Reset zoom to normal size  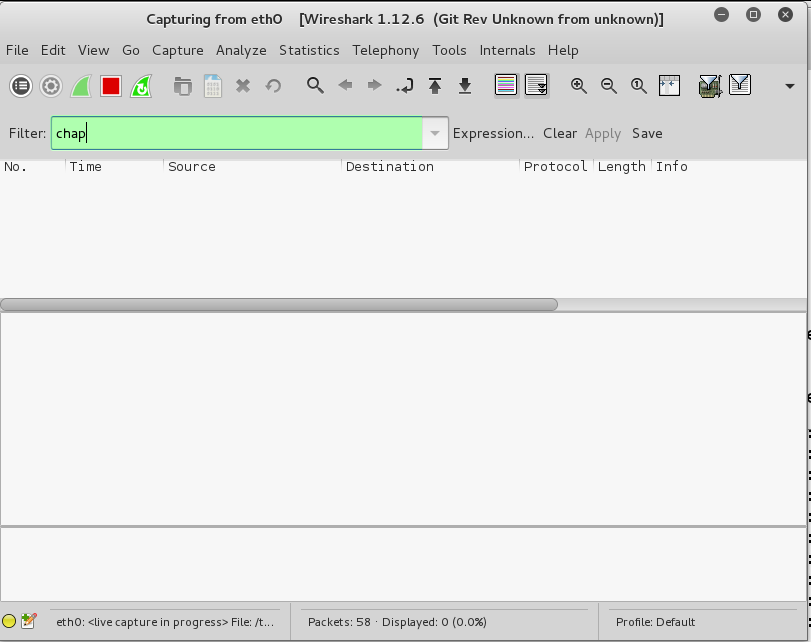coord(639,85)
